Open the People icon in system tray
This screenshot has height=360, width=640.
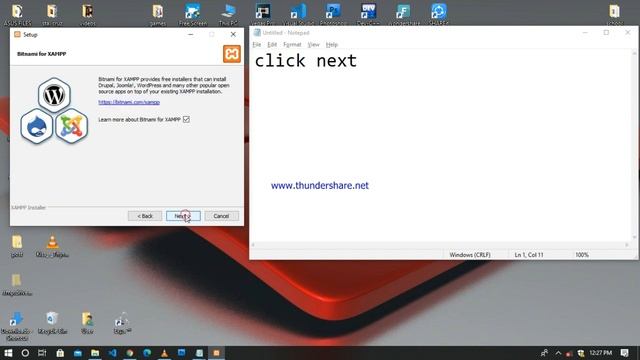click(544, 353)
